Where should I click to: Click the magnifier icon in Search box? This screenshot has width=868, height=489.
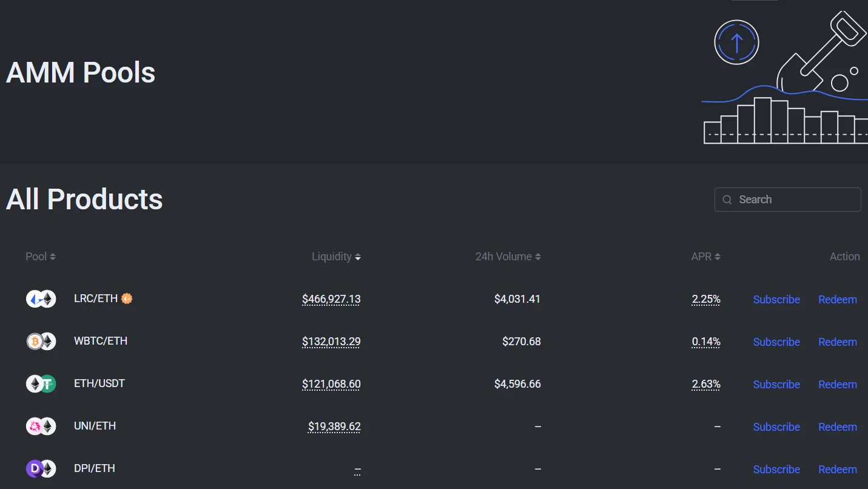point(727,200)
